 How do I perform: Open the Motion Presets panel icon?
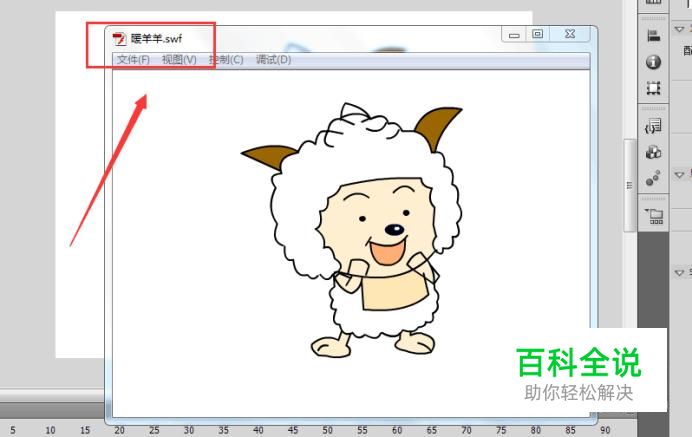(x=653, y=178)
